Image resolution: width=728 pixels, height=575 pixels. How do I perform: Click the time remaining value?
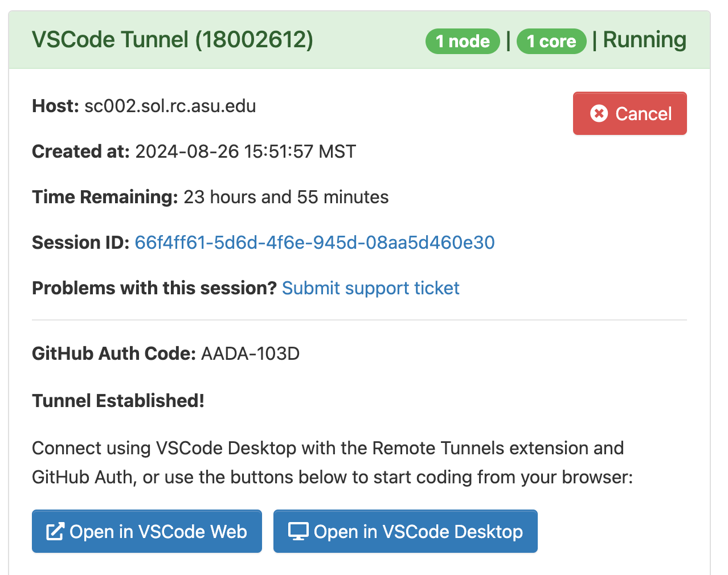pos(286,197)
